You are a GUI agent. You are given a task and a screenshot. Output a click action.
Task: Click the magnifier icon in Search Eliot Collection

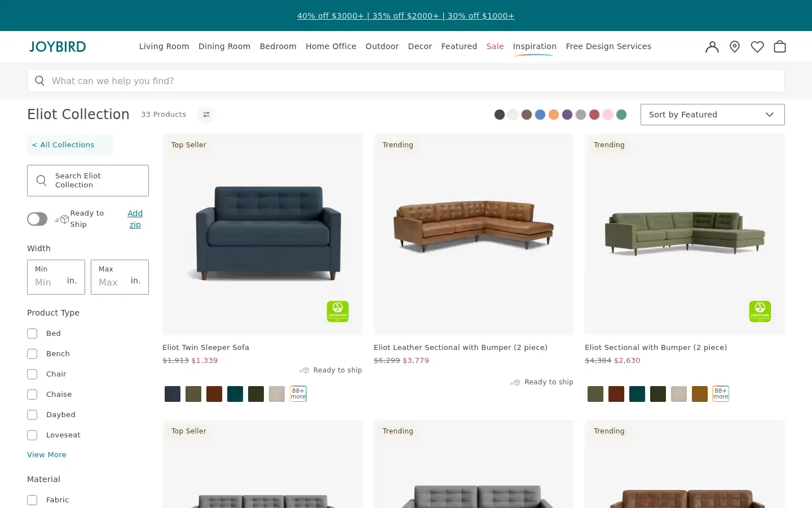click(x=41, y=181)
